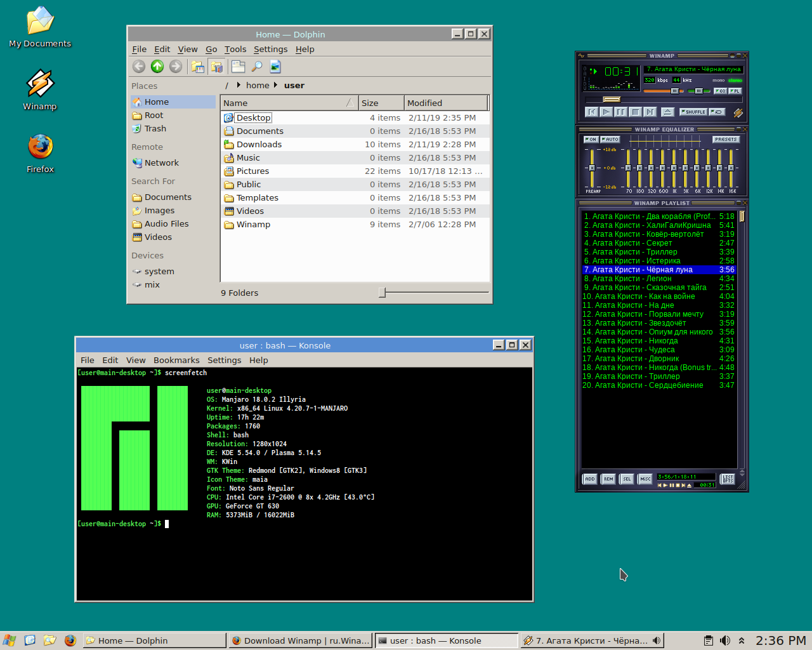Click the Winamp lightning-bolt logo icon

click(738, 112)
